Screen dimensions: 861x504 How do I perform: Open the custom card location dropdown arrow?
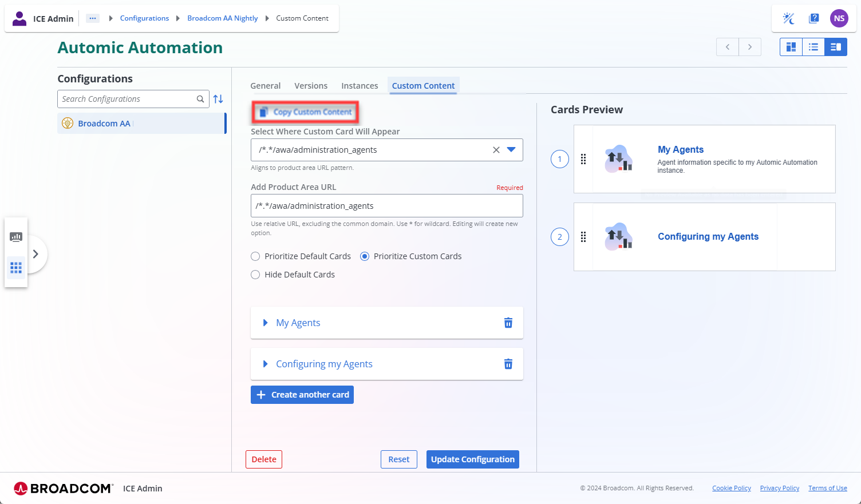point(511,150)
